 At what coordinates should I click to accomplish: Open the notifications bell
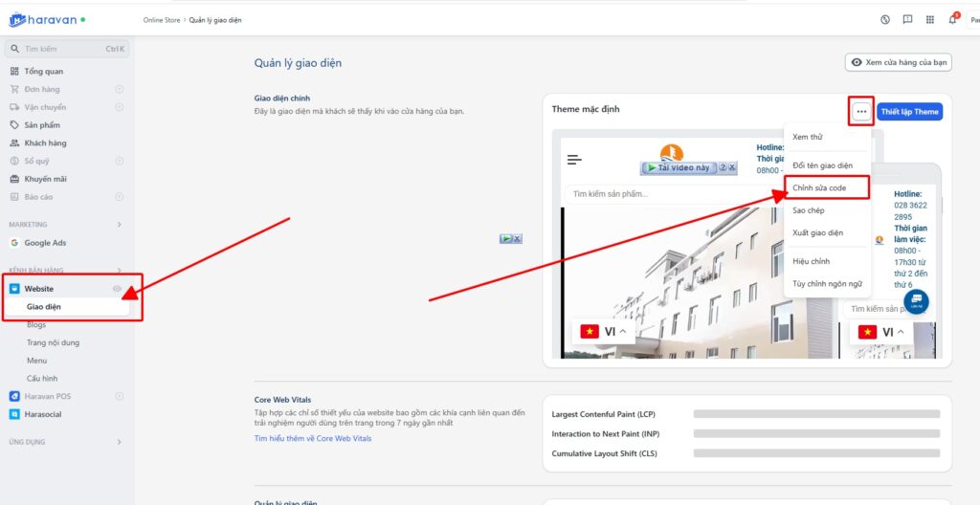(952, 19)
